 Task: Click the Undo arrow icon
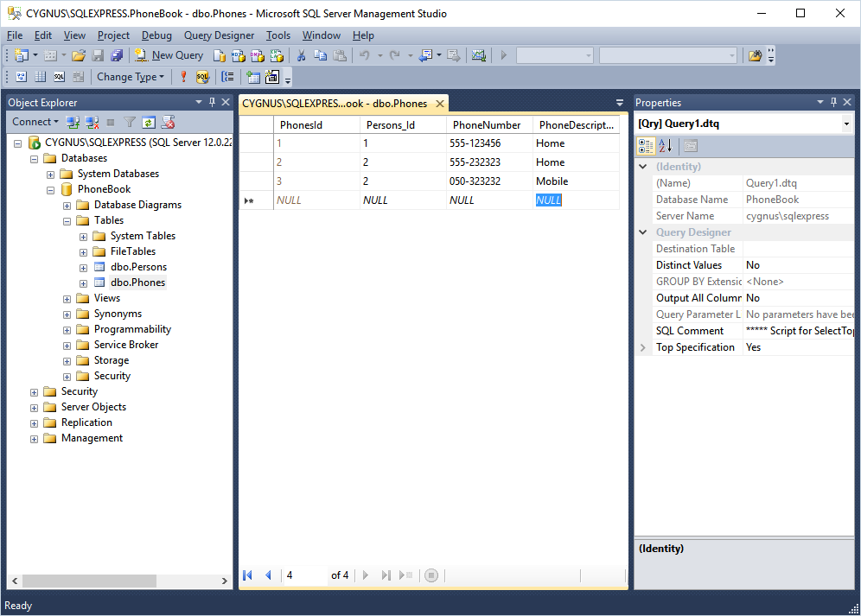[364, 55]
